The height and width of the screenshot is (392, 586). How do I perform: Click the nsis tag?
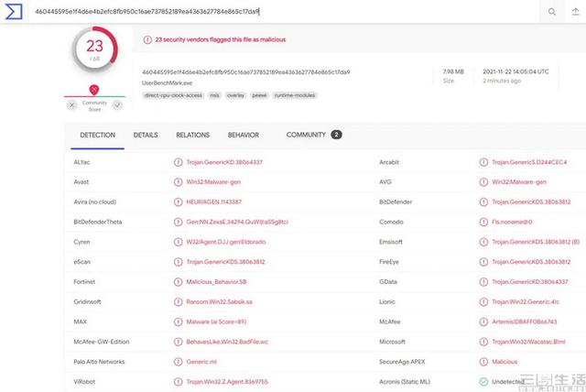click(214, 95)
